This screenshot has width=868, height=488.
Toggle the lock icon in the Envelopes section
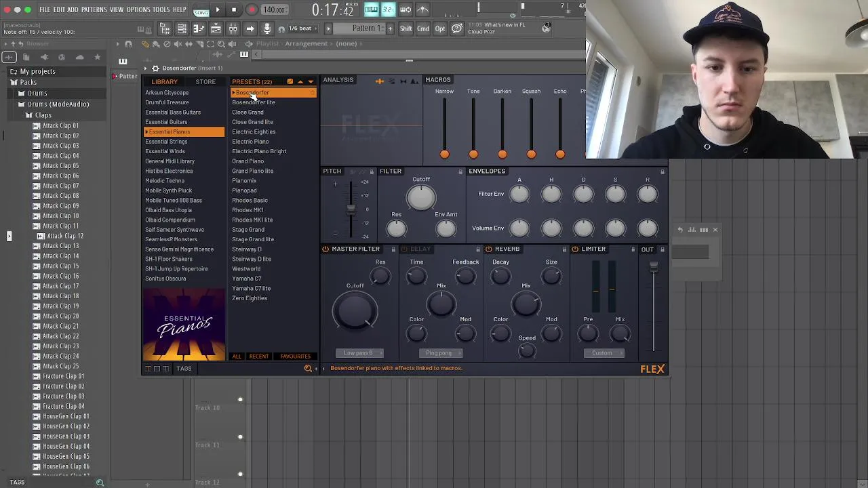663,171
